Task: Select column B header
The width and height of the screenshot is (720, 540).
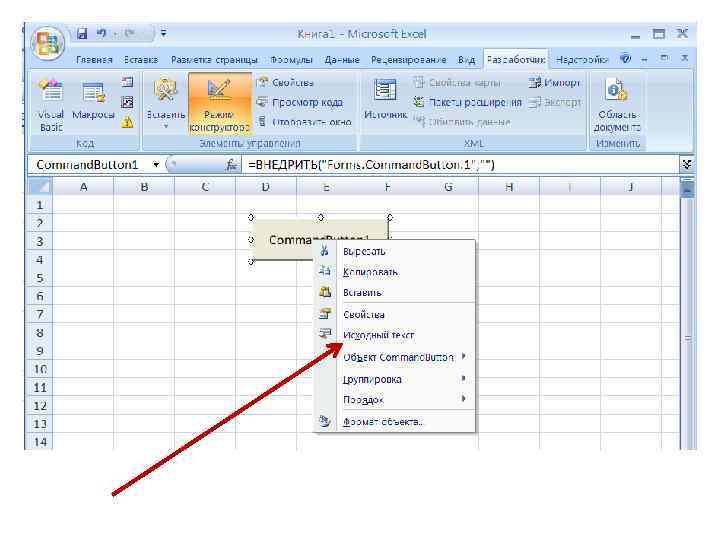Action: click(x=144, y=187)
